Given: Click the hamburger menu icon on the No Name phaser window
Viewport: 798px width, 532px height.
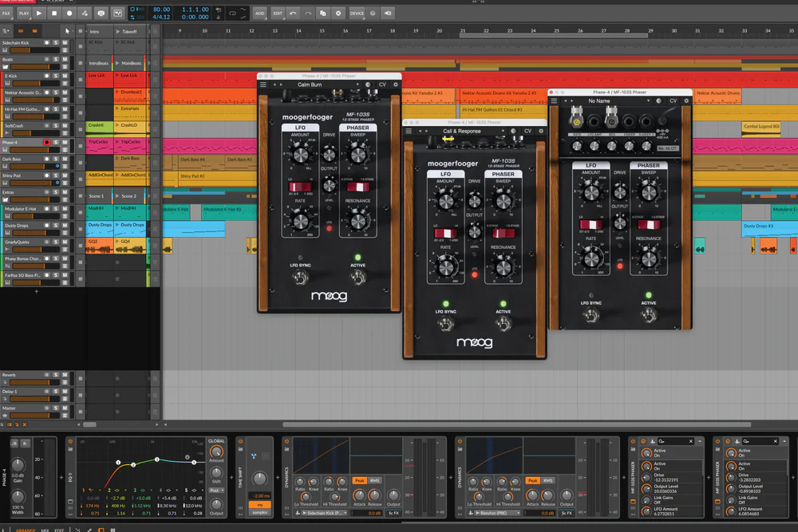Looking at the screenshot, I should tap(554, 100).
